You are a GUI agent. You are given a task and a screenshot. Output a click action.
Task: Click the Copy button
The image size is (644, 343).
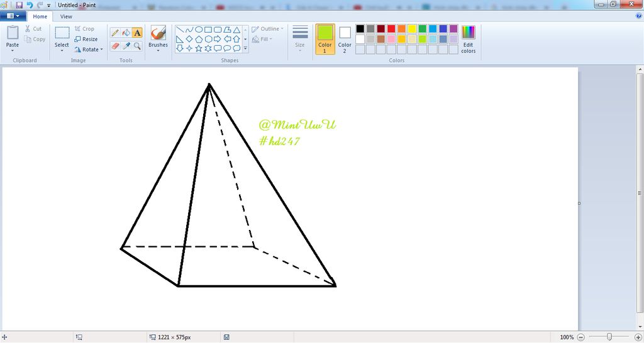click(x=35, y=39)
